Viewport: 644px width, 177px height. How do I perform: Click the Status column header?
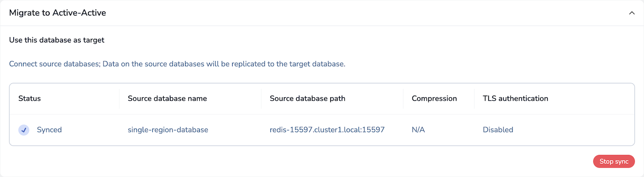(30, 98)
